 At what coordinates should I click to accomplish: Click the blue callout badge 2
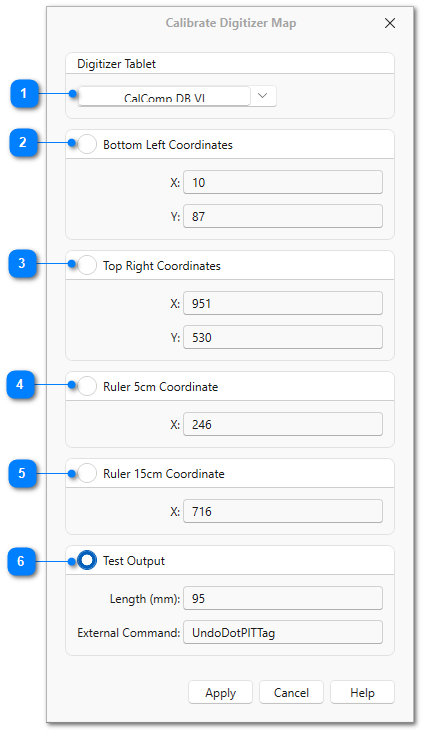tap(23, 142)
